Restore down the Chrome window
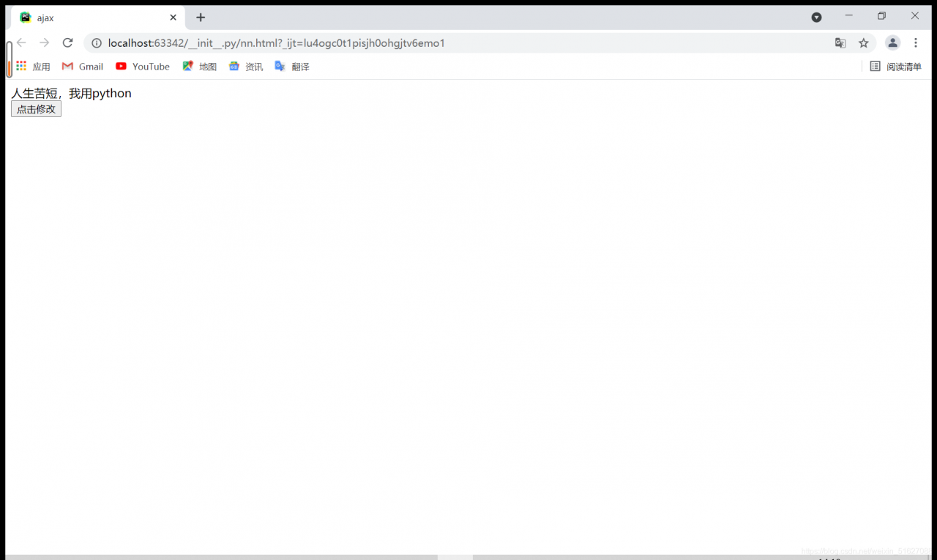This screenshot has height=560, width=937. pos(882,16)
